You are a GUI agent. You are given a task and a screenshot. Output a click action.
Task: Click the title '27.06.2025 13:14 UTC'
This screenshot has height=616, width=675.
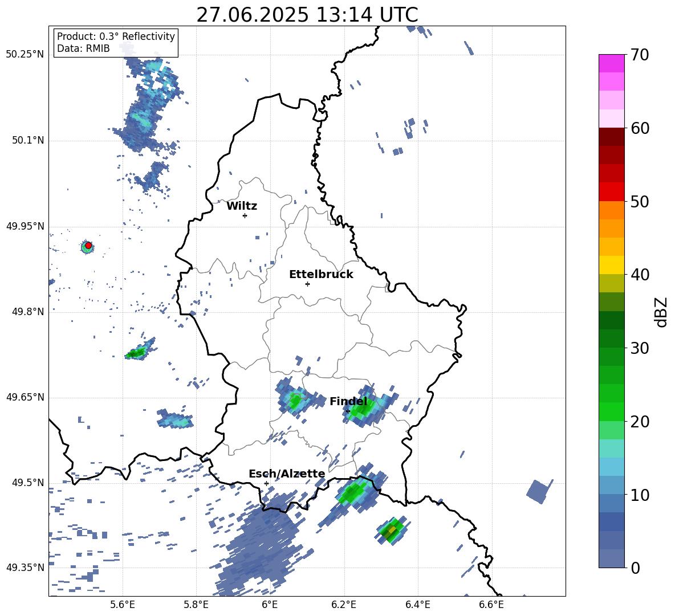(307, 15)
